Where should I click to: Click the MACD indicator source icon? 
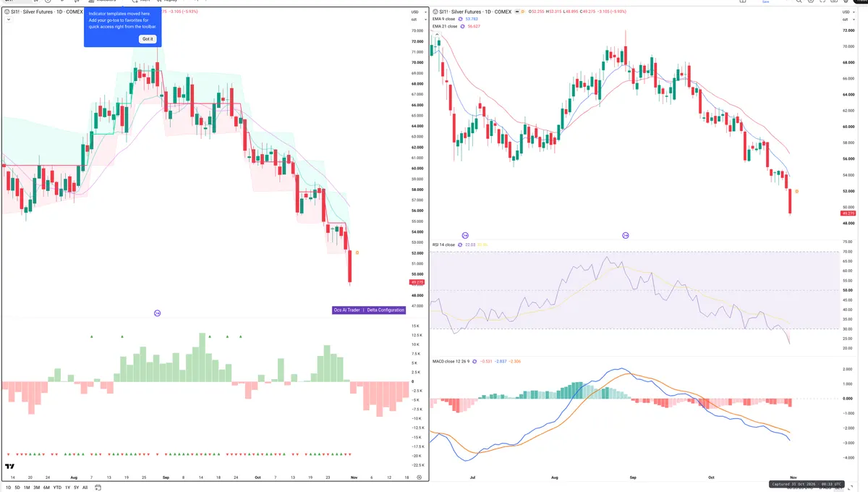[475, 360]
